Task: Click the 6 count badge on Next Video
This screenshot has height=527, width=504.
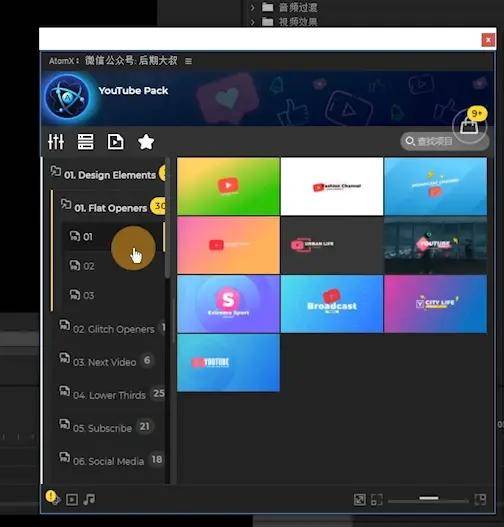Action: tap(147, 360)
